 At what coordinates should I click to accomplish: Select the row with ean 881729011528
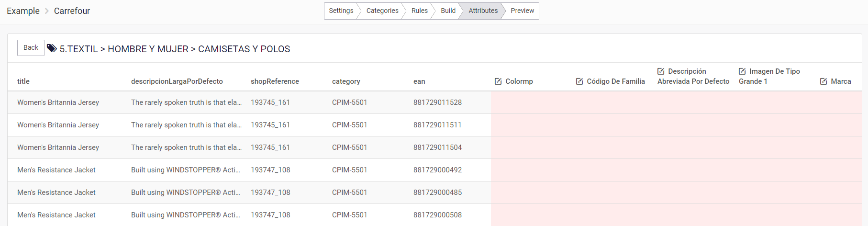tap(434, 102)
